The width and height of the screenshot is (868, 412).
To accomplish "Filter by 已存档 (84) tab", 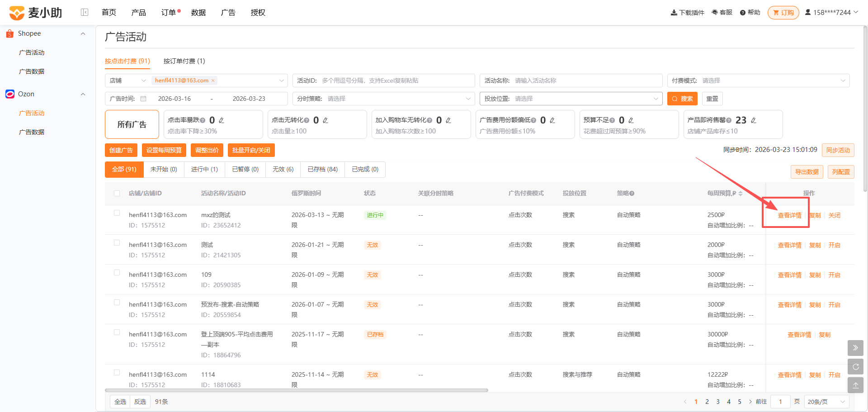I will pos(323,169).
